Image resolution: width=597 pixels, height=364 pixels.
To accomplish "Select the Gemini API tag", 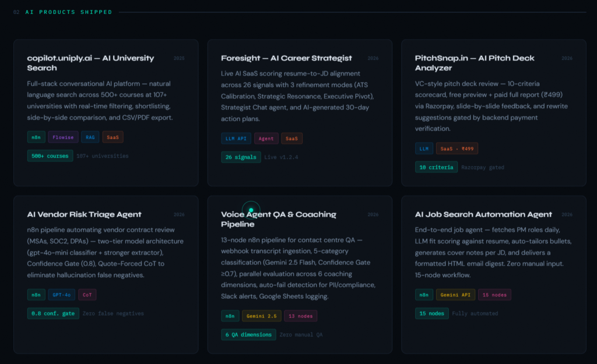I will (x=455, y=295).
